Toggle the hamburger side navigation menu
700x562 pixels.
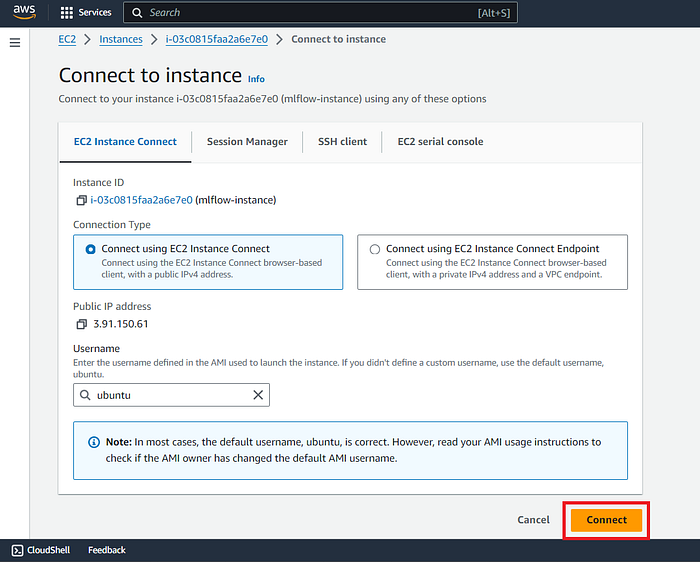(15, 42)
